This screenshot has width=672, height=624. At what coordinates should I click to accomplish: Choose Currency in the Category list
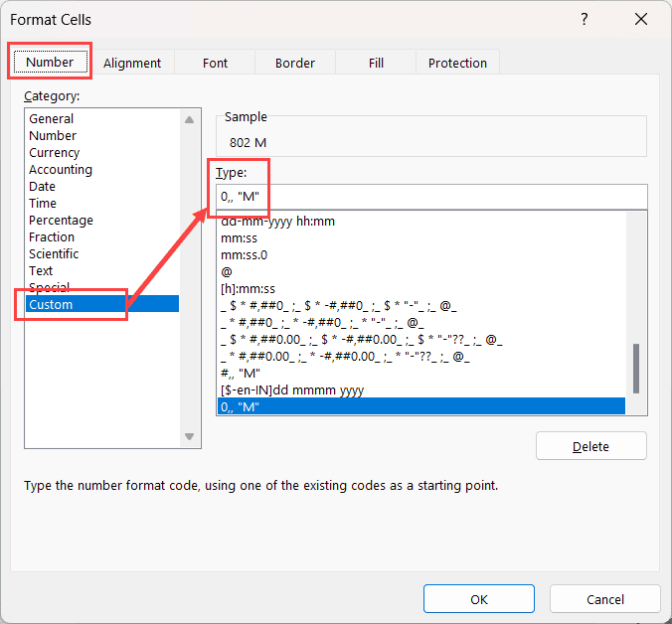[55, 153]
